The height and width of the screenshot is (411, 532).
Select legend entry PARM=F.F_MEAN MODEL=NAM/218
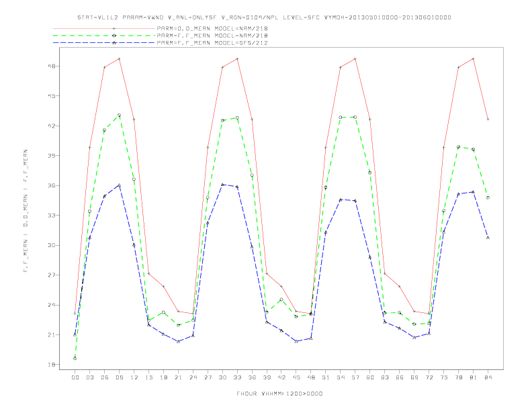(212, 36)
